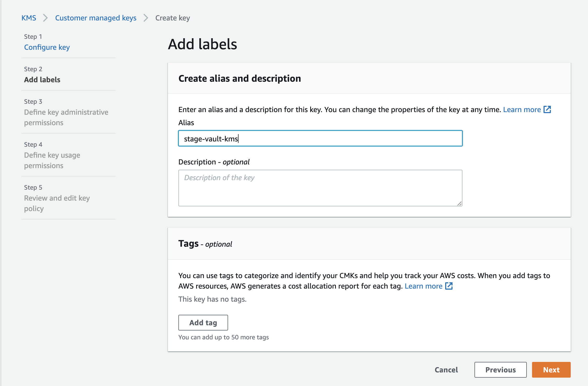Select 'You can add up to 50 more tags' text
This screenshot has width=588, height=386.
[x=224, y=337]
